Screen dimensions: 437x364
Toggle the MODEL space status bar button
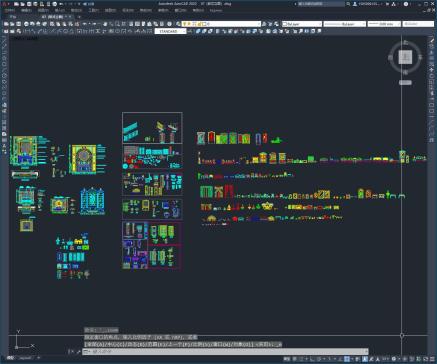(x=287, y=359)
